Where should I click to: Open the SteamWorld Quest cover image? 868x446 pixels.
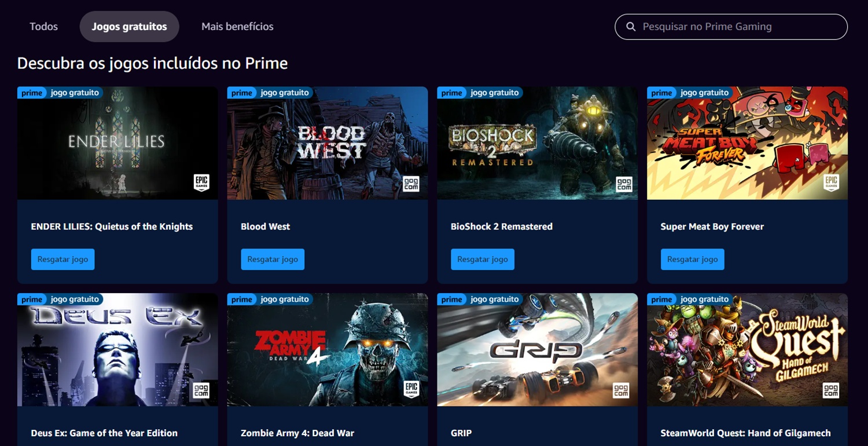pos(747,349)
